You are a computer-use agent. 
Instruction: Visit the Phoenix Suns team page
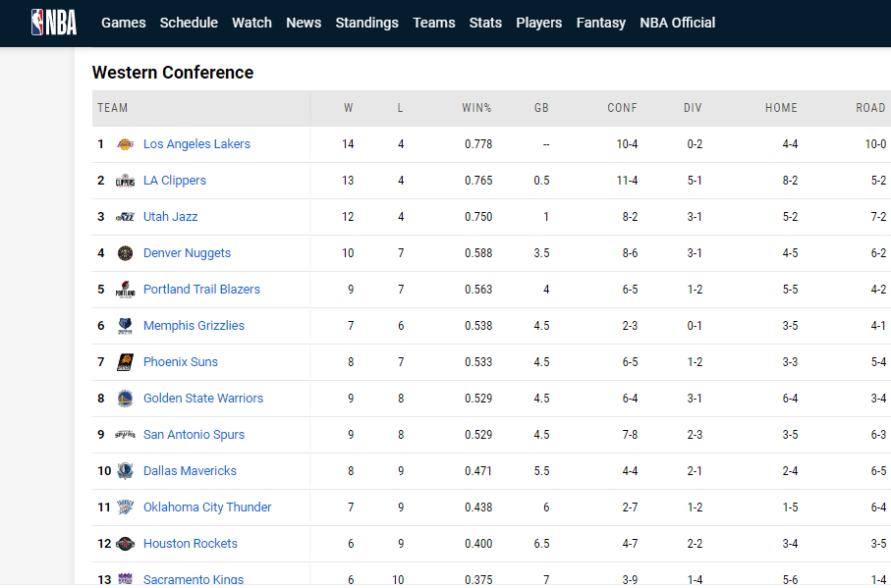[x=181, y=362]
